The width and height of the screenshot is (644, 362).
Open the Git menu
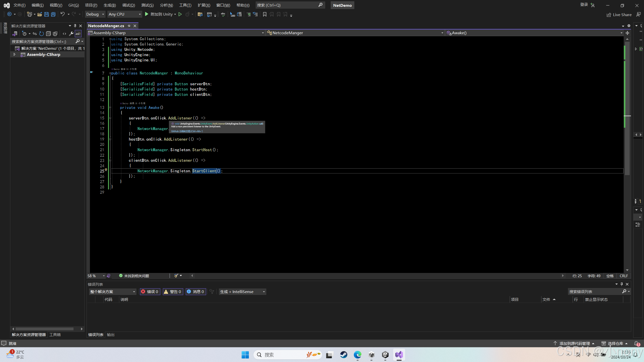pos(73,5)
